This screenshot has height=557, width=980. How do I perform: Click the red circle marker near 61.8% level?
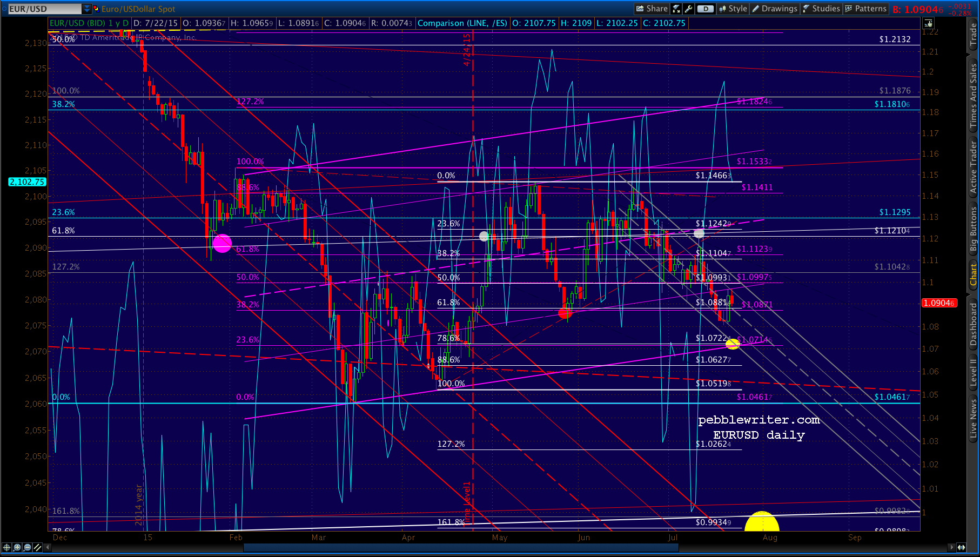(565, 313)
